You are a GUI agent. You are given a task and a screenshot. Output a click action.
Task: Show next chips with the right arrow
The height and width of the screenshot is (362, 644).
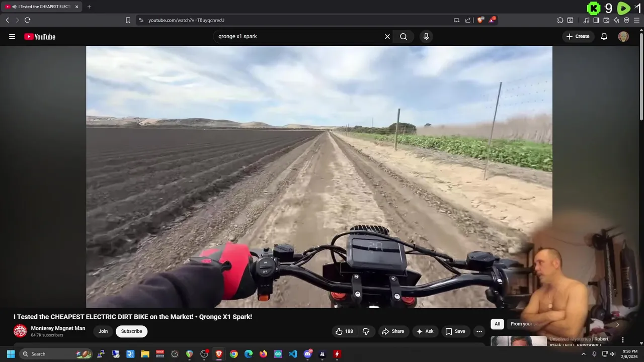[617, 324]
